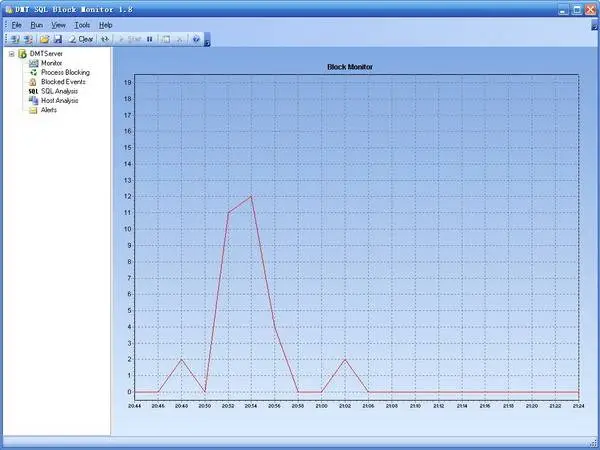Image resolution: width=600 pixels, height=450 pixels.
Task: Open SQL Analysis from the tree
Action: click(x=60, y=91)
